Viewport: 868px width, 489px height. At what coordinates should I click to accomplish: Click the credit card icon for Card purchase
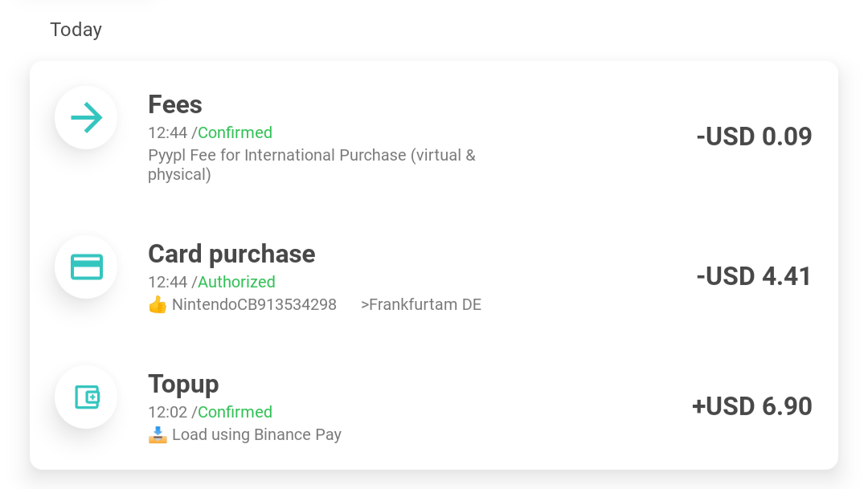click(86, 267)
